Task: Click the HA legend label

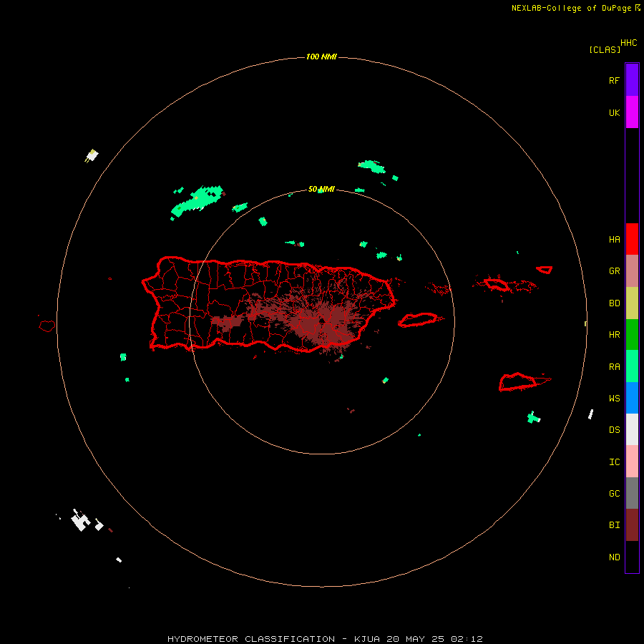Action: [x=614, y=240]
